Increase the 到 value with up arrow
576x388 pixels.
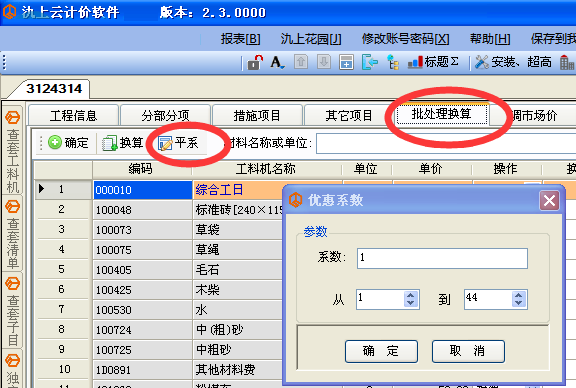[x=518, y=295]
